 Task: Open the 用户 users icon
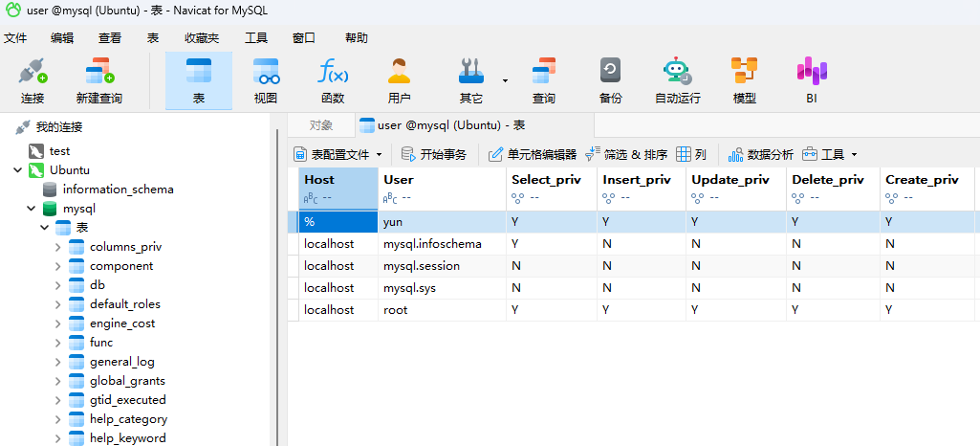[x=399, y=81]
